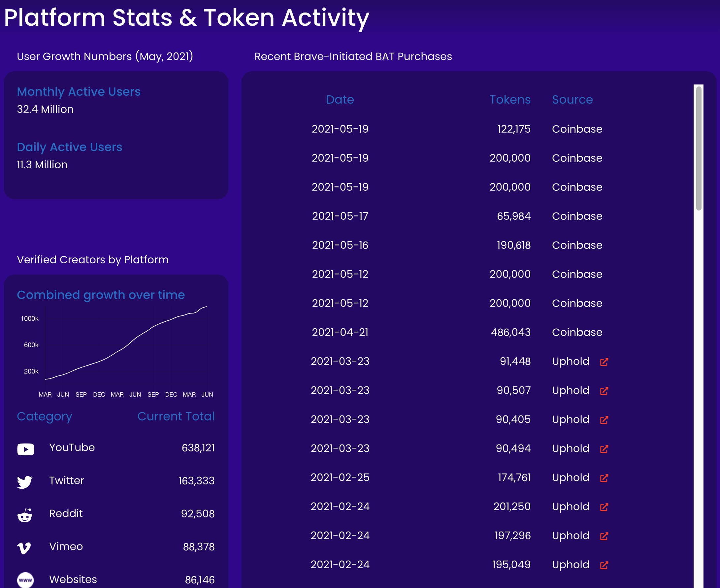Open external link for 195,049 Uphold purchase

pos(604,565)
